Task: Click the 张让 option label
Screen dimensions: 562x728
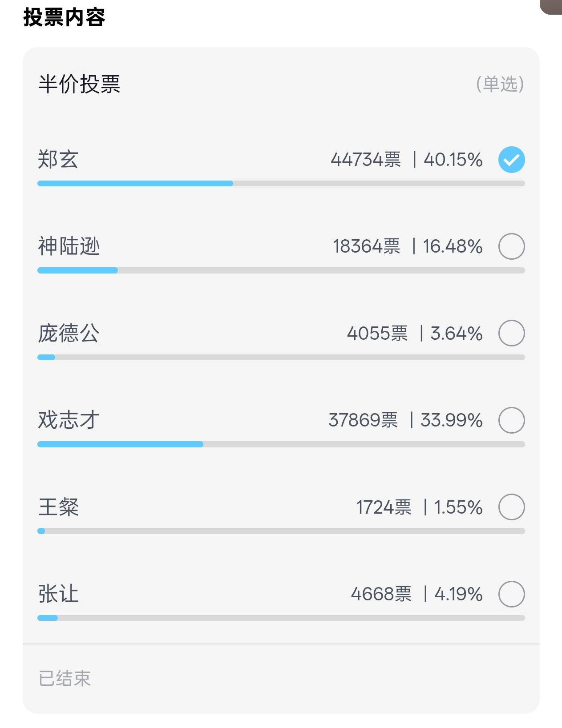Action: click(x=58, y=594)
